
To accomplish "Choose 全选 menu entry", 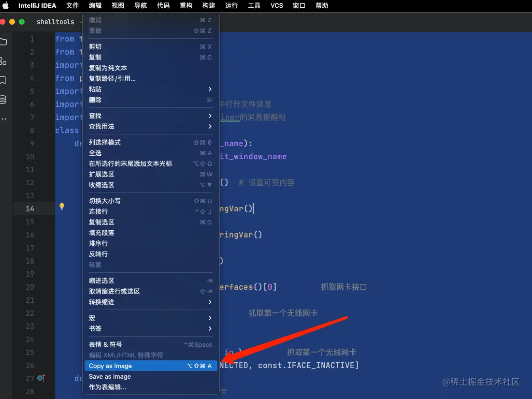I will tap(151, 153).
